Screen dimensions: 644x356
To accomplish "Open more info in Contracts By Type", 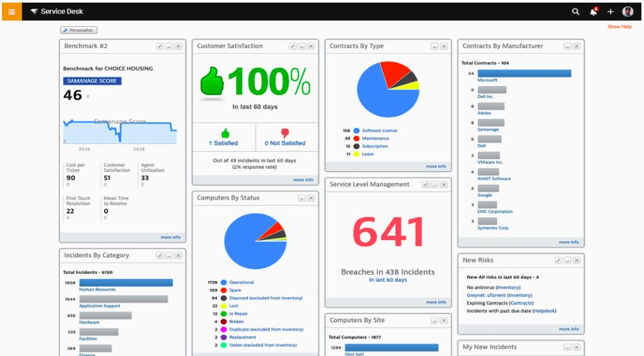I will 436,166.
